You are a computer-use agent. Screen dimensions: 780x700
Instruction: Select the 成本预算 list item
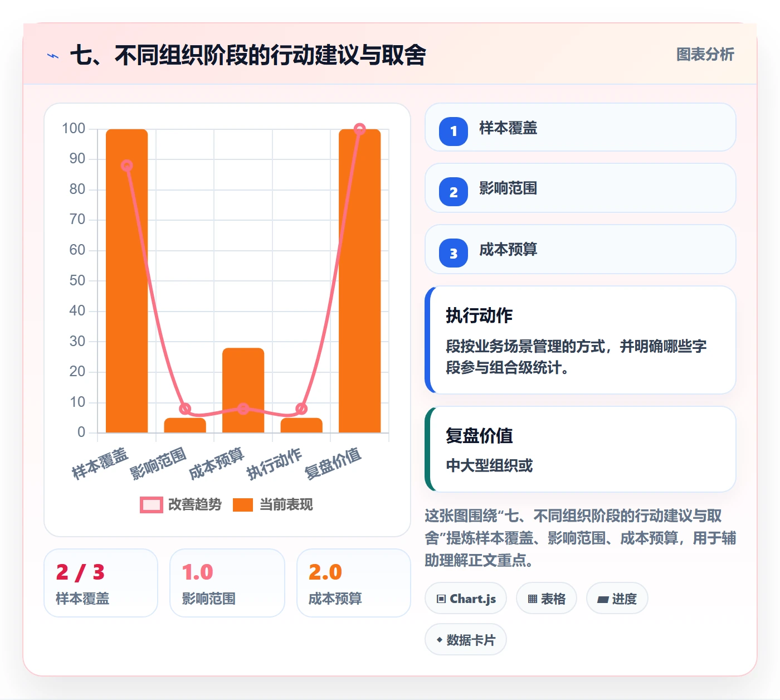point(580,249)
